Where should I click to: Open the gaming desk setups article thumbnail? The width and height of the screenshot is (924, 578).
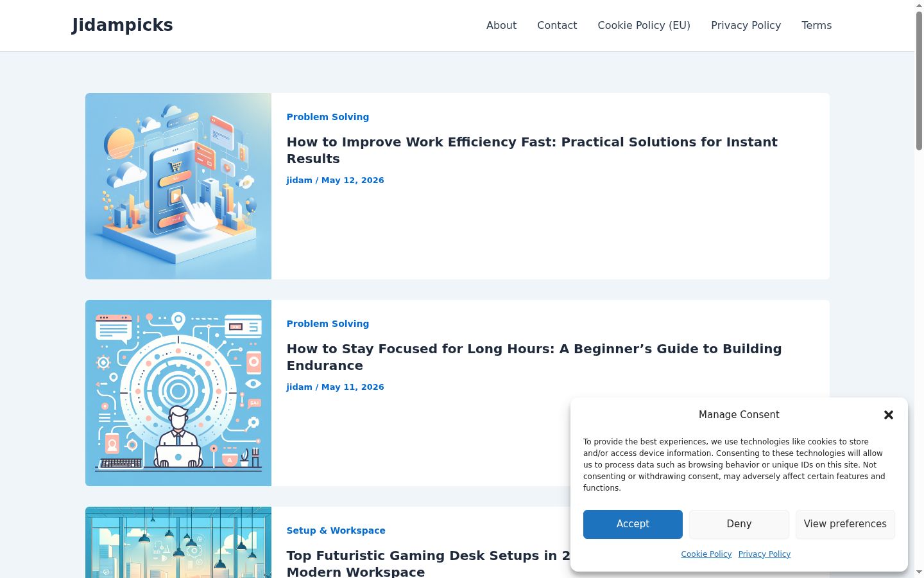(178, 543)
